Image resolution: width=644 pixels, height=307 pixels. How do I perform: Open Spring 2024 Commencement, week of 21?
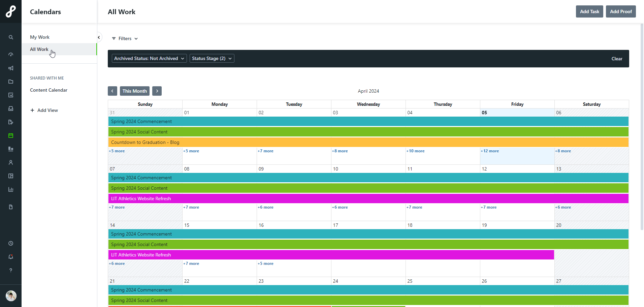click(x=368, y=290)
